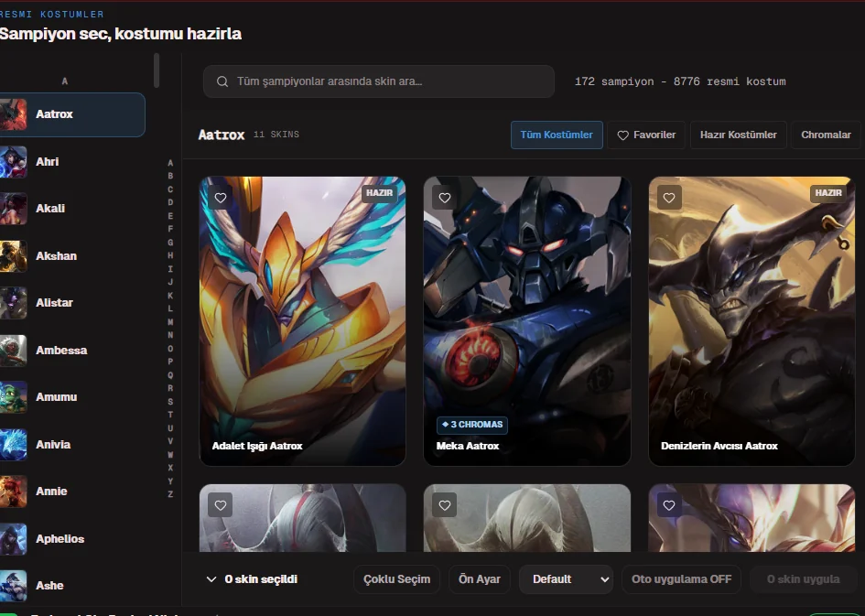Select Akshan champion portrait icon
The width and height of the screenshot is (865, 616).
(x=13, y=256)
